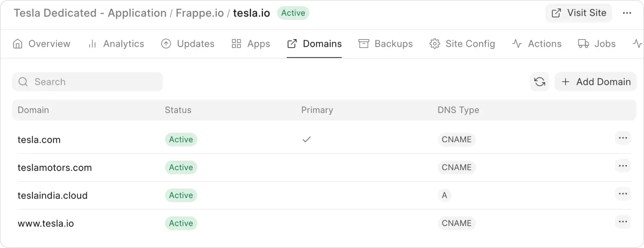Image resolution: width=644 pixels, height=248 pixels.
Task: Select the Domains tab
Action: [314, 44]
